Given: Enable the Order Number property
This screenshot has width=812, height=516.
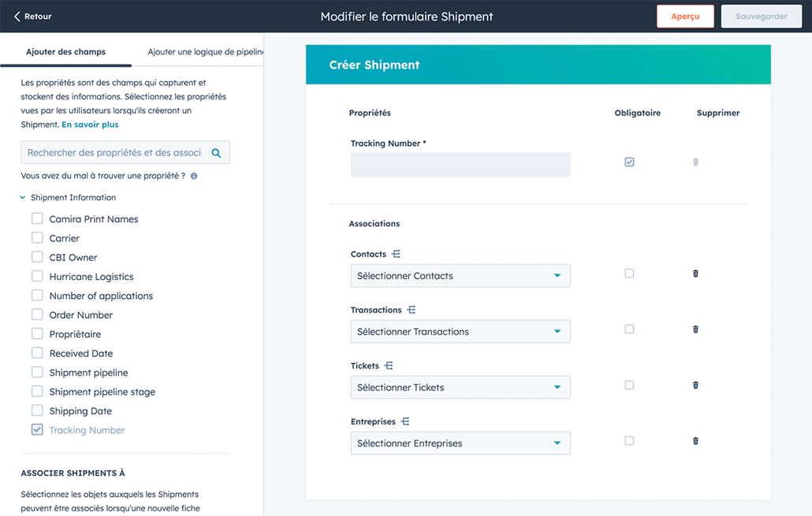Looking at the screenshot, I should tap(37, 315).
